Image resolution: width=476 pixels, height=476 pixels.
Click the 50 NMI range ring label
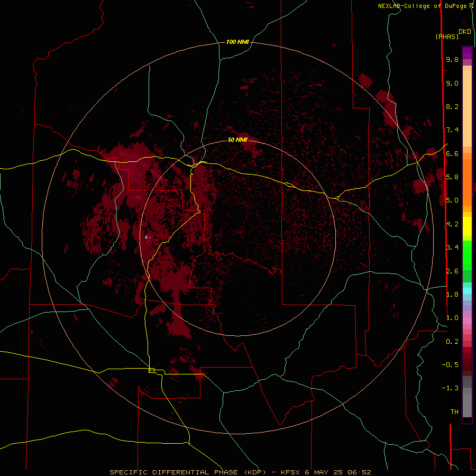(x=237, y=140)
